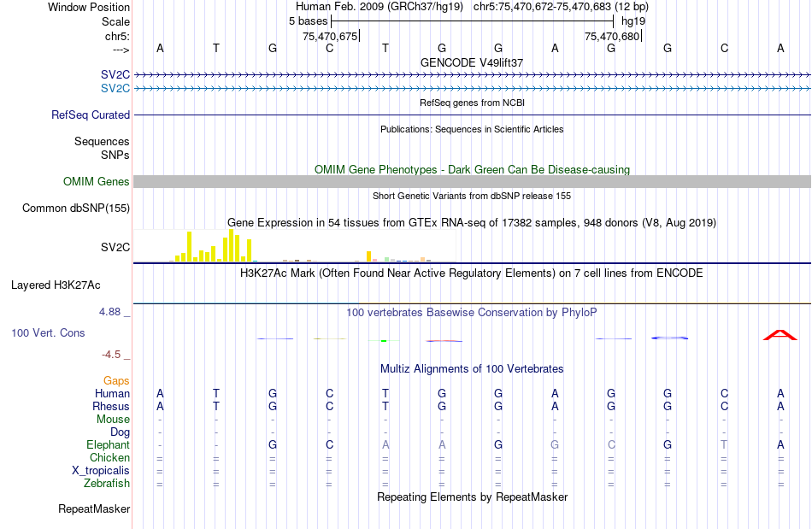Viewport: 812px width, 529px height.
Task: Open the GENCODE V49lift37 track title
Action: [x=472, y=62]
